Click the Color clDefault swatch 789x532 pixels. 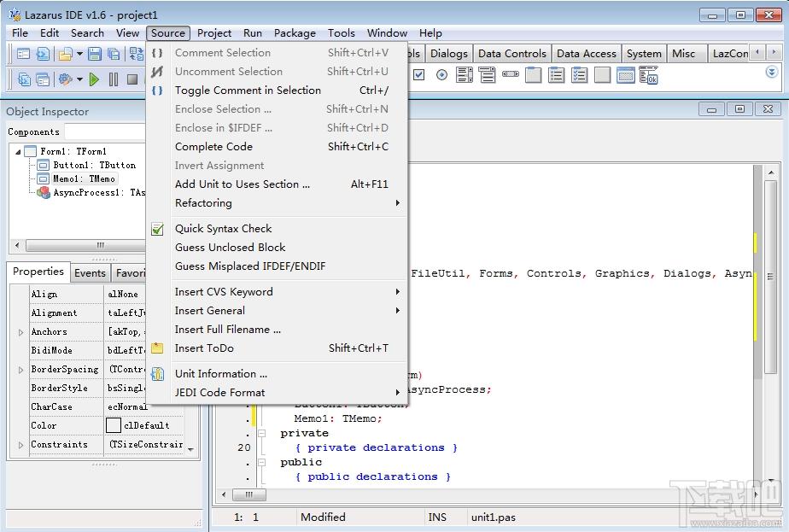(x=114, y=426)
